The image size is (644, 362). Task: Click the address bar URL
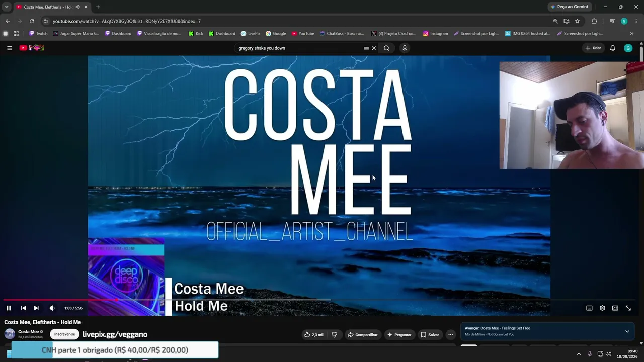point(127,21)
